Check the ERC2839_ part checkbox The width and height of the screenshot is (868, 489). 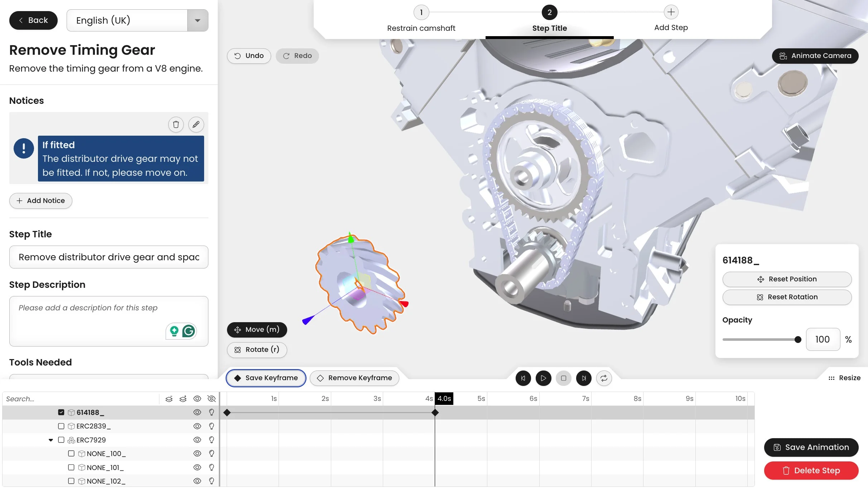(61, 426)
